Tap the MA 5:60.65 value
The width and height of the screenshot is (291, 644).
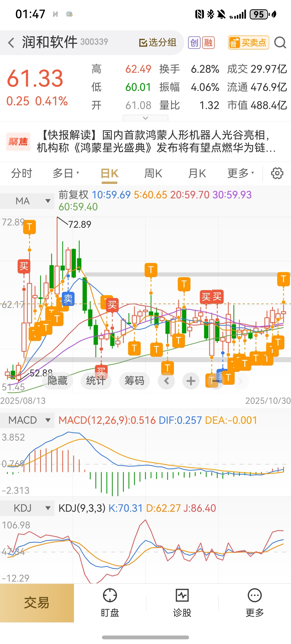click(150, 195)
